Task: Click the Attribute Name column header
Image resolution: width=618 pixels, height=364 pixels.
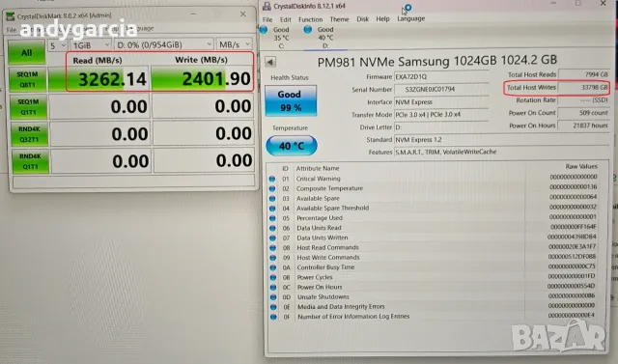Action: 318,168
